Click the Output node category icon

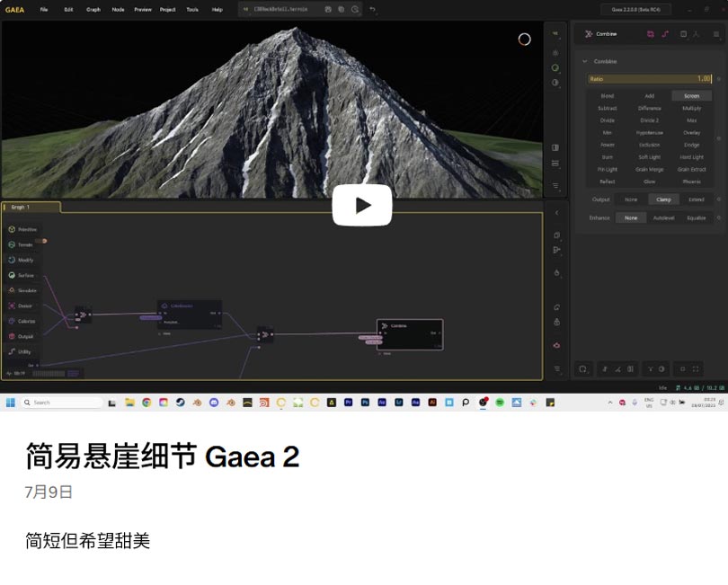point(12,336)
